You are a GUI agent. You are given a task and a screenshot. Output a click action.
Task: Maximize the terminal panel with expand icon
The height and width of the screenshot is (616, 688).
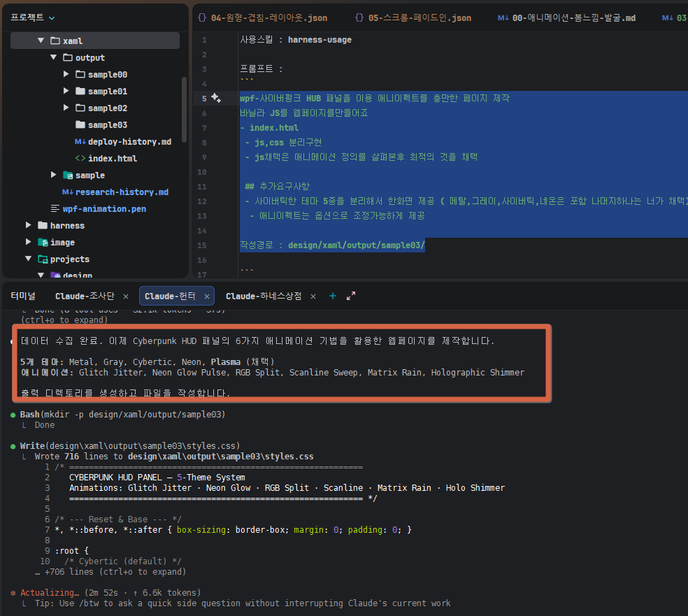pos(351,296)
